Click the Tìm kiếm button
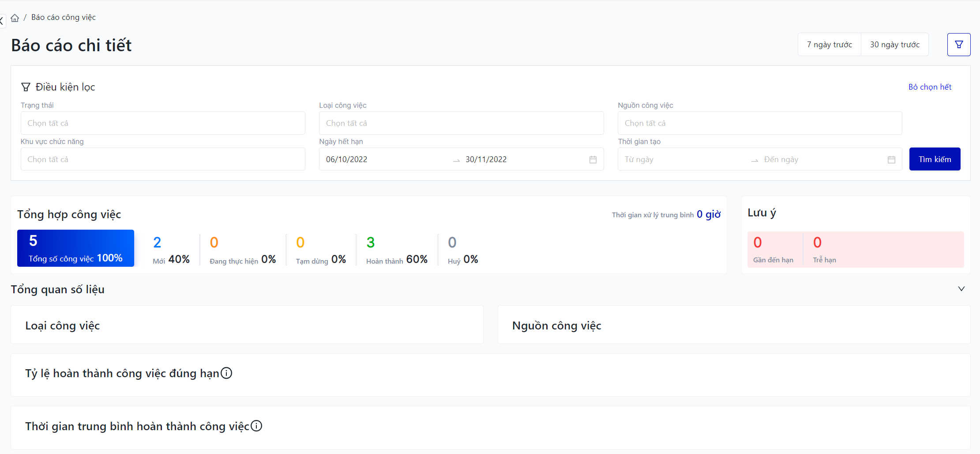Viewport: 980px width, 454px height. click(x=935, y=159)
